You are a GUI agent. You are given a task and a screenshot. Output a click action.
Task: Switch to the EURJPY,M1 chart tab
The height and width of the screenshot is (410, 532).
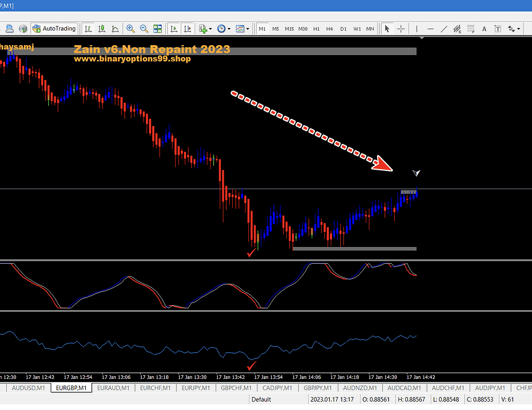196,388
